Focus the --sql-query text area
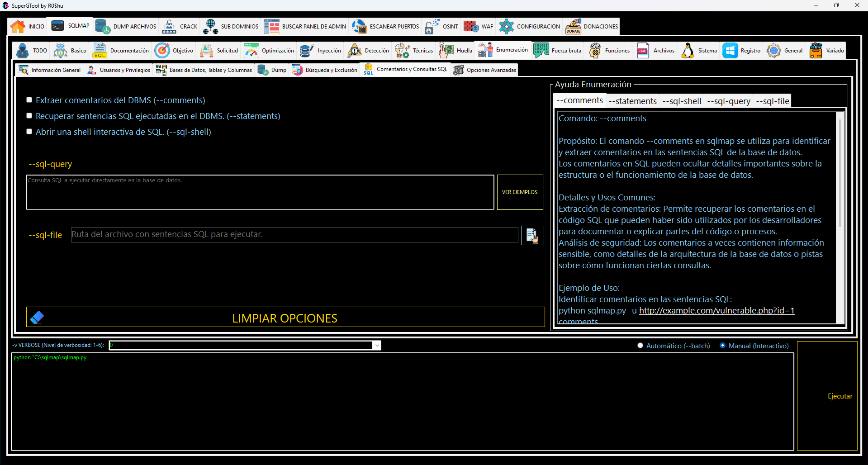Image resolution: width=868 pixels, height=465 pixels. (x=260, y=192)
